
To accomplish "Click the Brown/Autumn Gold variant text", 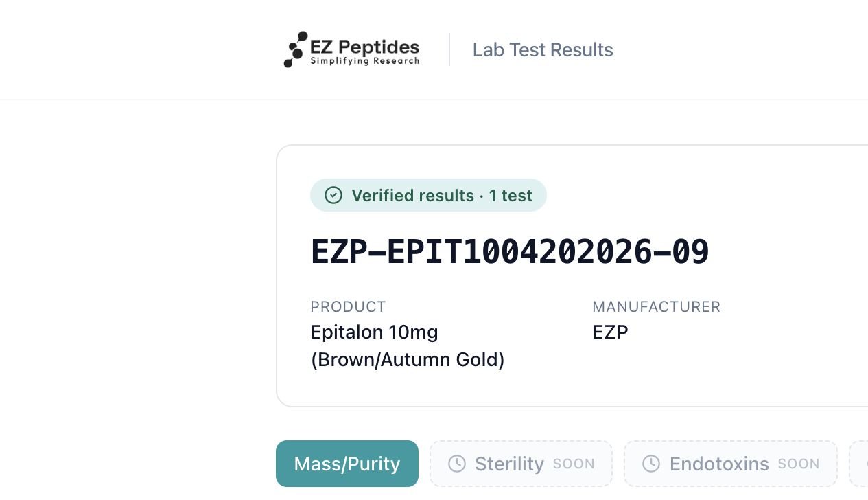I will [408, 360].
